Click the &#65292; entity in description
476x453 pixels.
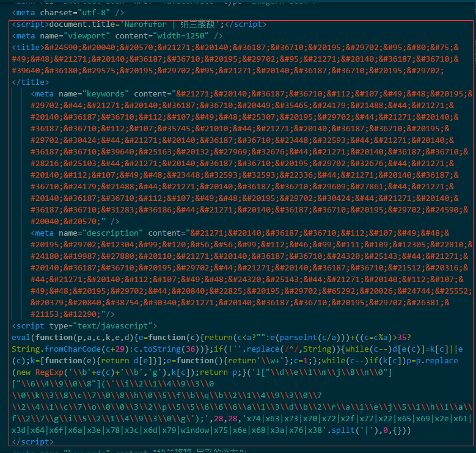(340, 291)
